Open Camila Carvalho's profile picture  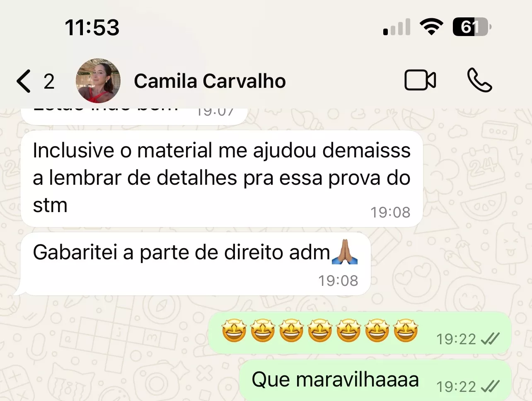coord(98,81)
